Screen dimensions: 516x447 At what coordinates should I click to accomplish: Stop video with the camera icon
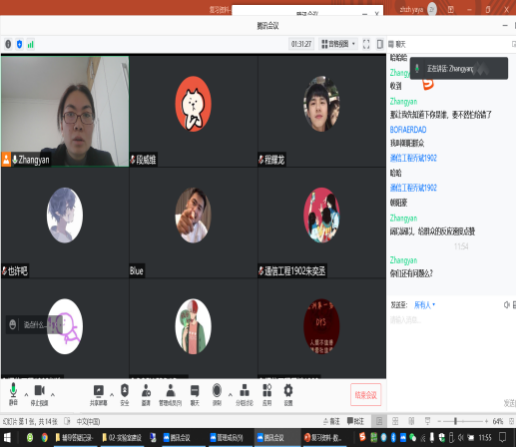coord(39,394)
